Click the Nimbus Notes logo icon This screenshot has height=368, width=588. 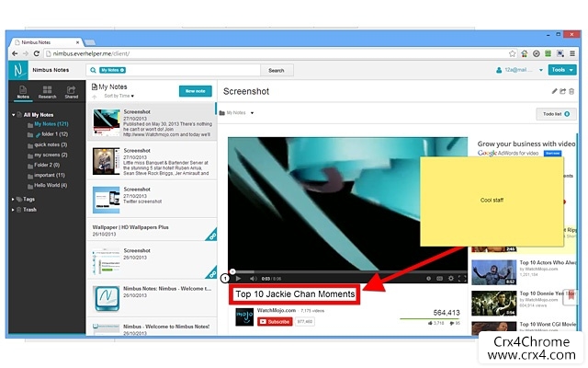(18, 70)
